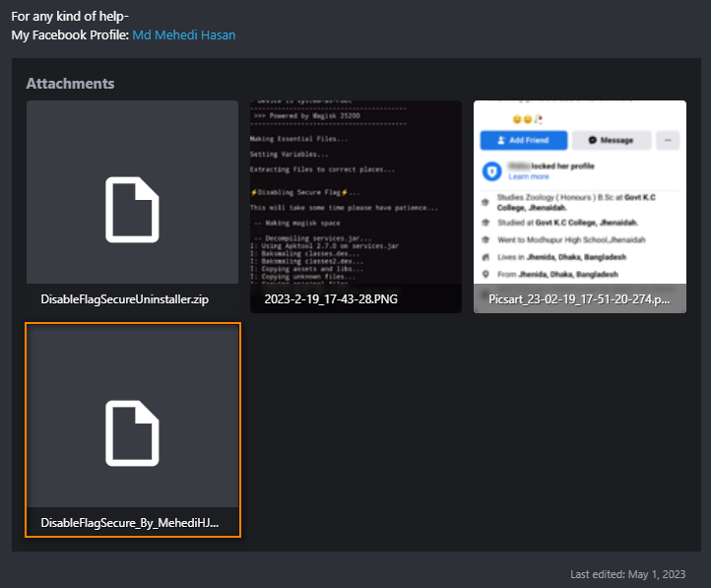This screenshot has height=588, width=711.
Task: Click the Attachments heading
Action: pyautogui.click(x=70, y=84)
